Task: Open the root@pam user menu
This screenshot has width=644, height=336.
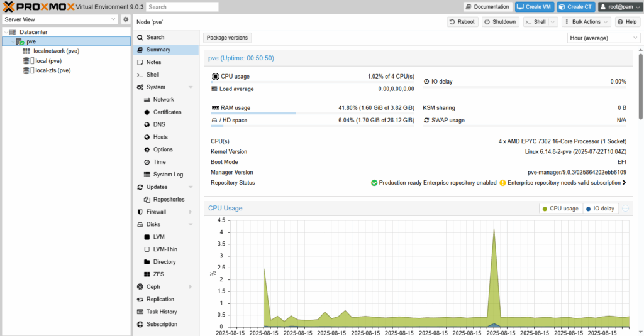Action: point(620,6)
